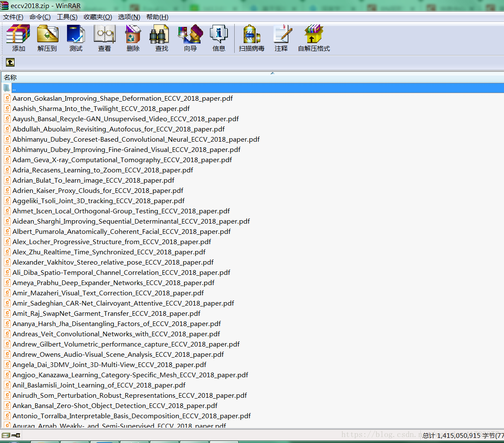The height and width of the screenshot is (443, 504).
Task: Select Abhimanyu_Dubey_Improving_Fine-Grained_Visual file
Action: coord(126,150)
